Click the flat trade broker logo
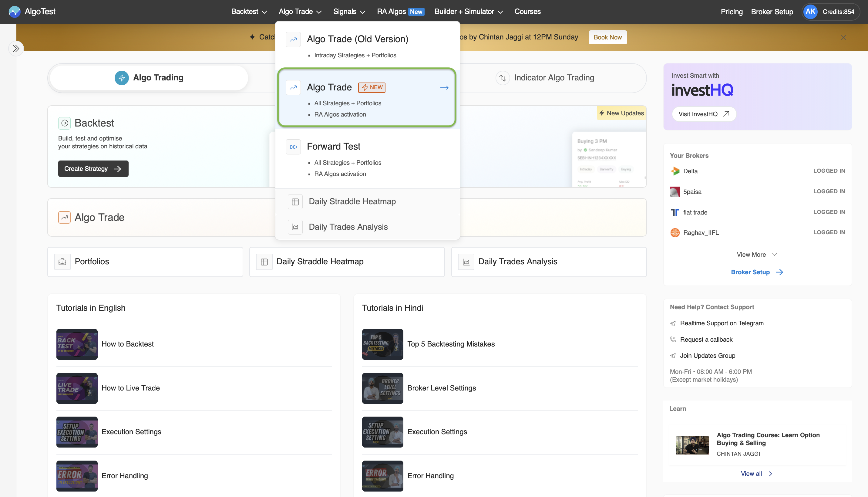The image size is (868, 497). [675, 212]
